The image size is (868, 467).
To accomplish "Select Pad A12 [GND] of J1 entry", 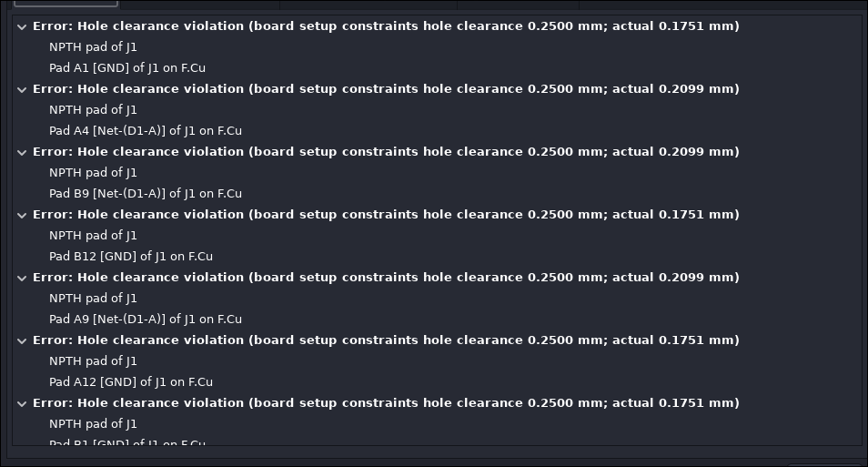I will (131, 382).
